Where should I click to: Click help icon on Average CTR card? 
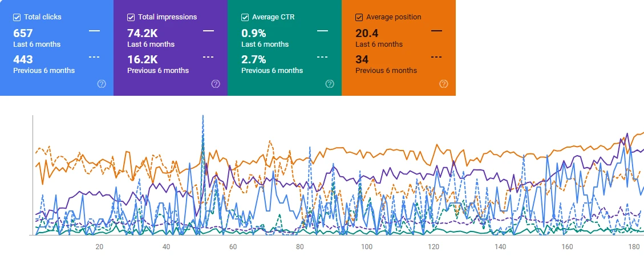330,84
